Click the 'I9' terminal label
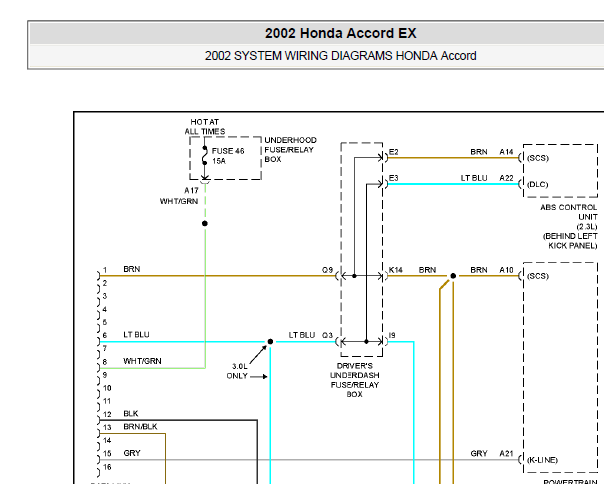The height and width of the screenshot is (484, 604). [392, 335]
